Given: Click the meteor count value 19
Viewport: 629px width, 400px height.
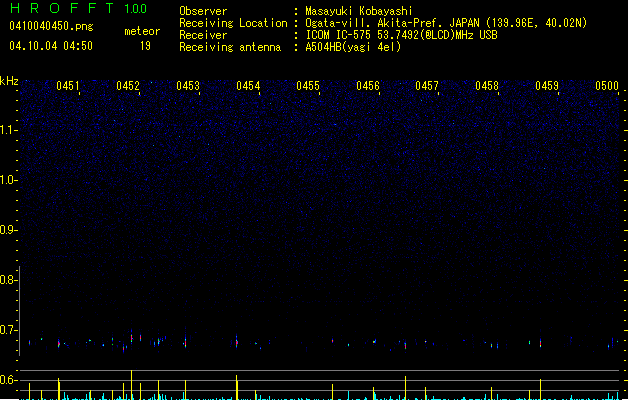Looking at the screenshot, I should tap(145, 46).
